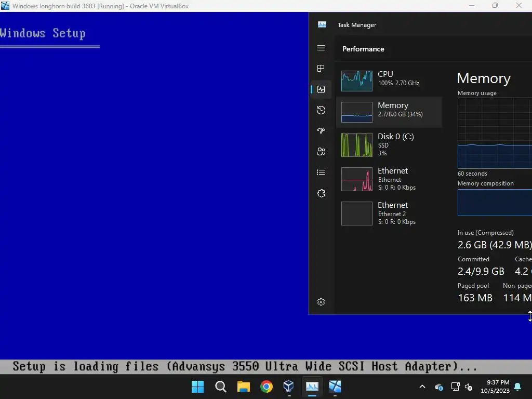Select Disk 0 (C:) performance entry

tap(389, 145)
